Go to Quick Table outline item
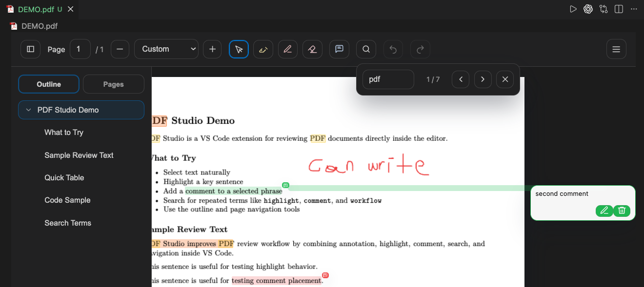The image size is (644, 287). click(64, 178)
